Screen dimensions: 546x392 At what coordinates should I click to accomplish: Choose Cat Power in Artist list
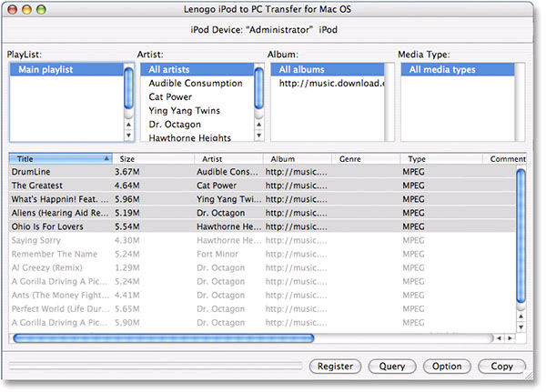(170, 97)
